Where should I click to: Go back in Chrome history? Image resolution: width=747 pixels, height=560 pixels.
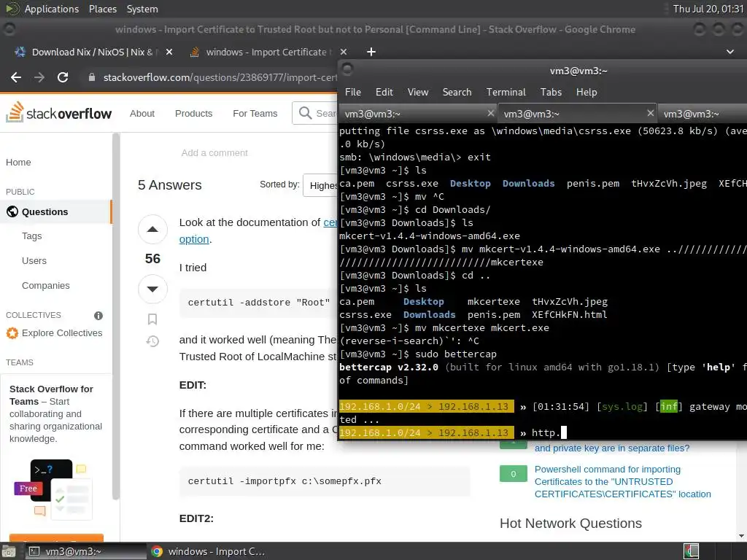point(16,77)
